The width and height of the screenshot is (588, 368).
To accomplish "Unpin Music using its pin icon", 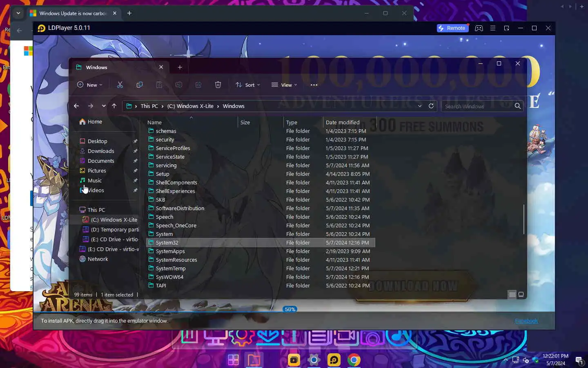I will [135, 180].
